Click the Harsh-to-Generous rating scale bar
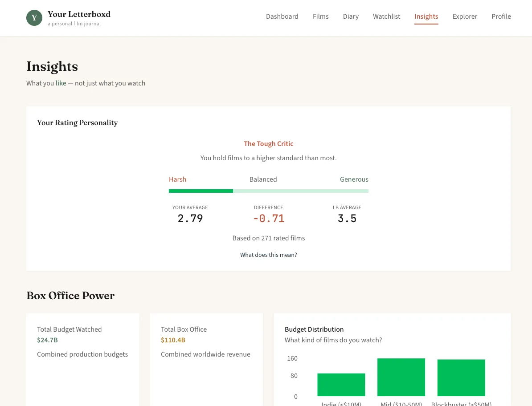Screen dimensions: 532x406 click(268, 191)
